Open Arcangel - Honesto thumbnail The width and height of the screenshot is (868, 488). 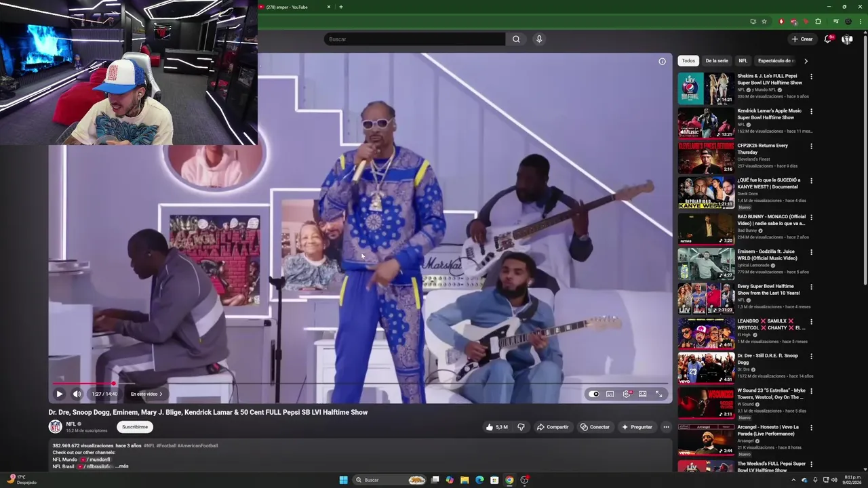[706, 439]
